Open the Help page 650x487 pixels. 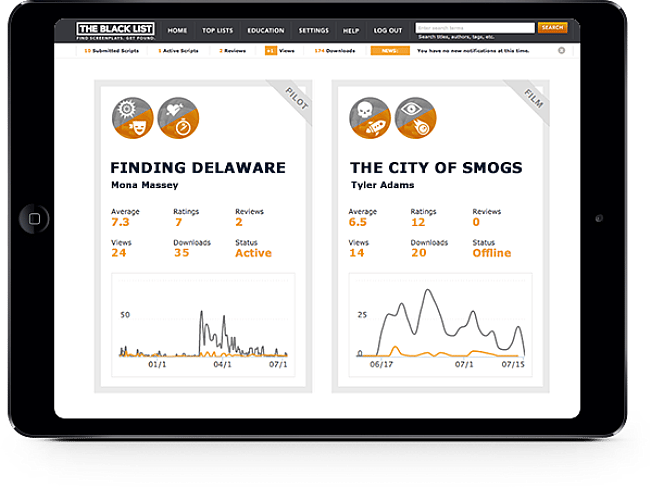[351, 31]
